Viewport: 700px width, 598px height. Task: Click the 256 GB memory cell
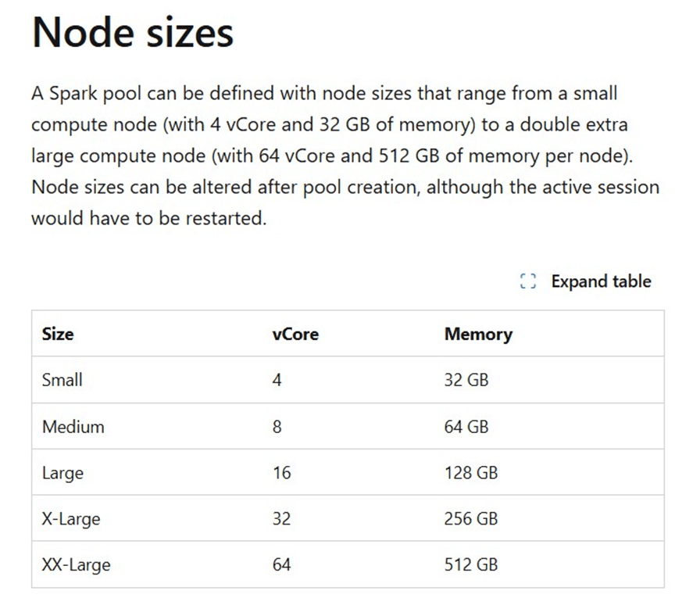pos(470,518)
